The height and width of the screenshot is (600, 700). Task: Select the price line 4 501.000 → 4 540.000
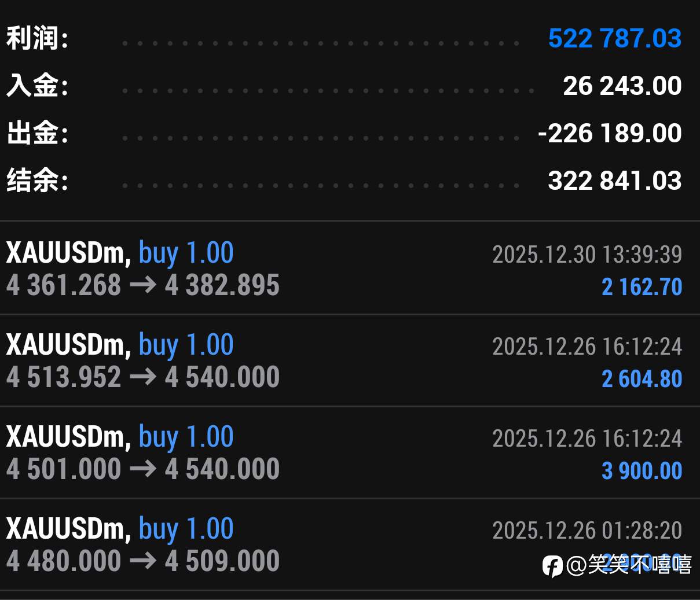[143, 469]
